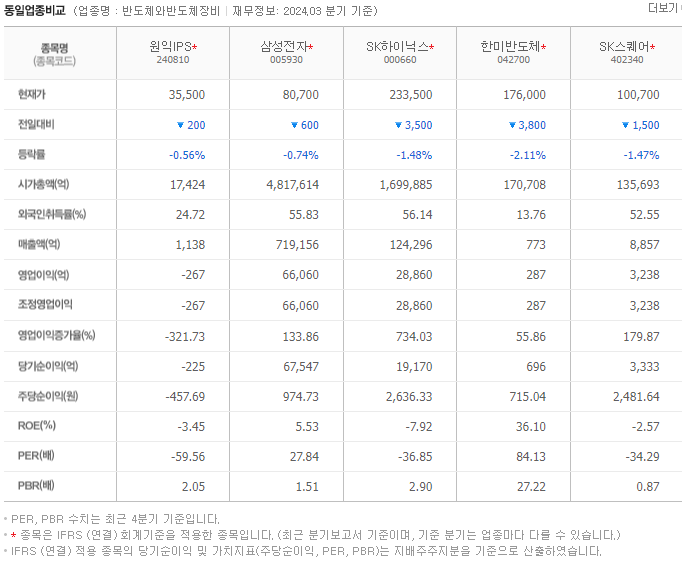
Task: Click the PBR(배) row label
Action: click(36, 485)
